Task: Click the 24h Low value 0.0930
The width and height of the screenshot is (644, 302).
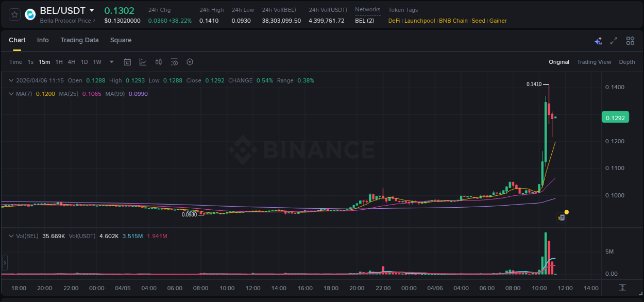Action: coord(241,21)
